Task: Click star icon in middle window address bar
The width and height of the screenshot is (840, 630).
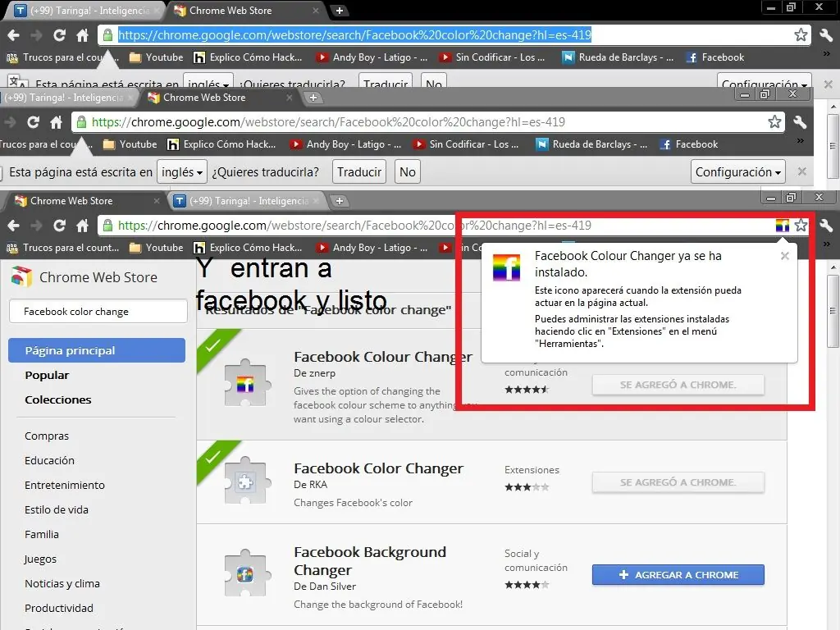Action: click(x=774, y=122)
